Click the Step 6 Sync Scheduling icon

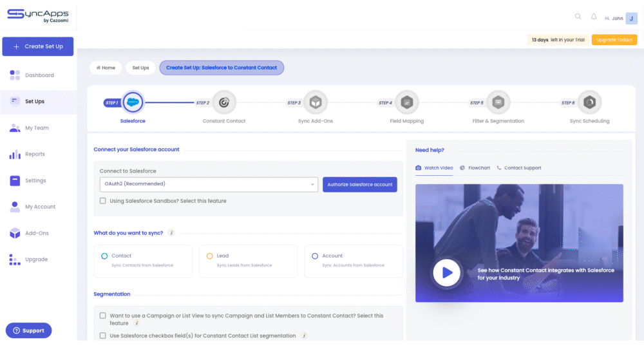[x=589, y=102]
